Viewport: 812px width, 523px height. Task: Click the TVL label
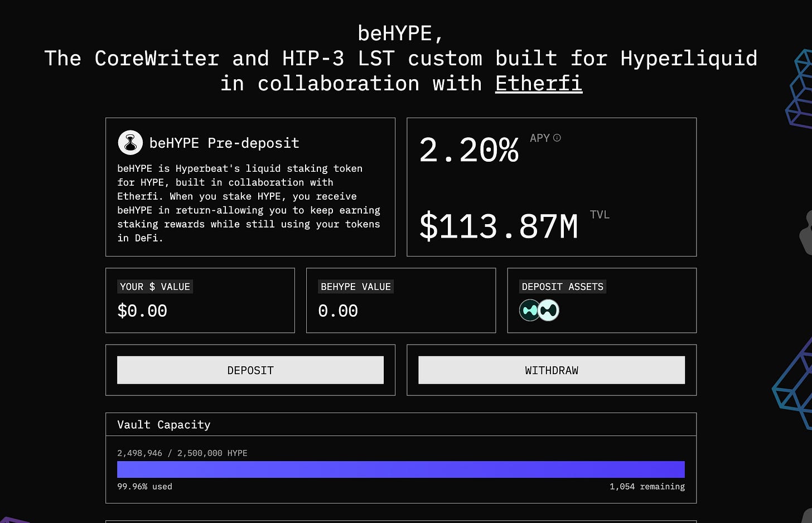pyautogui.click(x=600, y=215)
